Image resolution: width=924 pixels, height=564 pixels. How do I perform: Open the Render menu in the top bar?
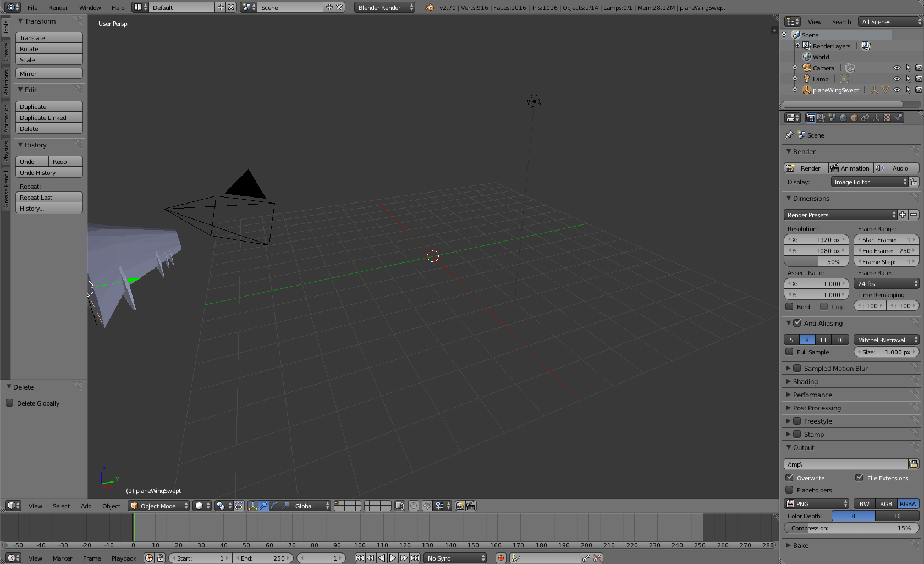coord(58,8)
